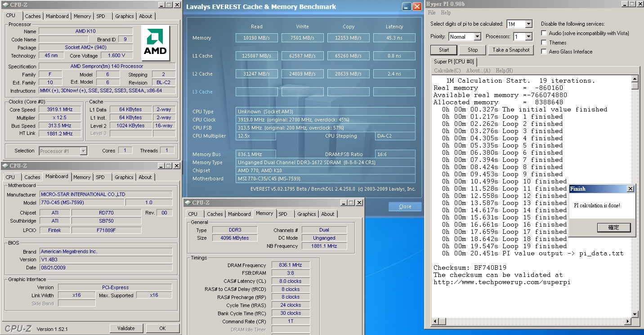The image size is (644, 335).
Task: Open the digits of pi dropdown (1M)
Action: coord(528,24)
